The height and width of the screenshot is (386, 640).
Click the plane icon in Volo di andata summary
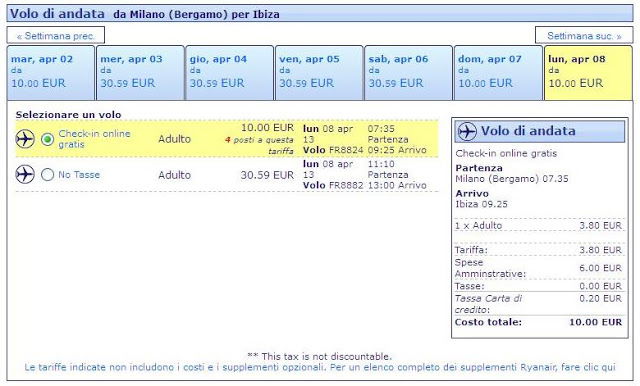[467, 131]
